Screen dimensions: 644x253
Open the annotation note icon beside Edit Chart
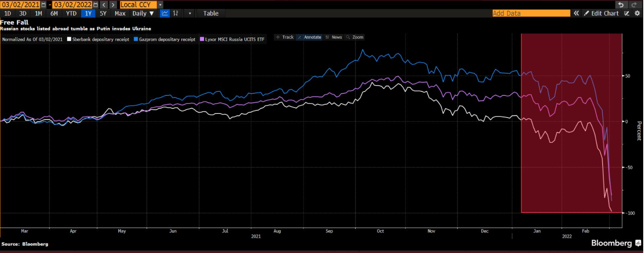coord(626,13)
